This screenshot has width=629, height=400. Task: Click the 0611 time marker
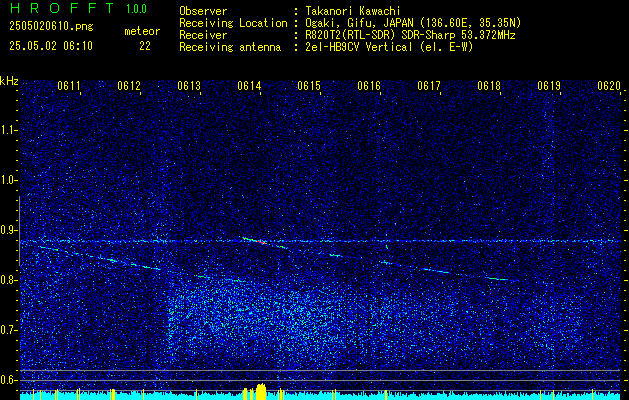coord(69,85)
